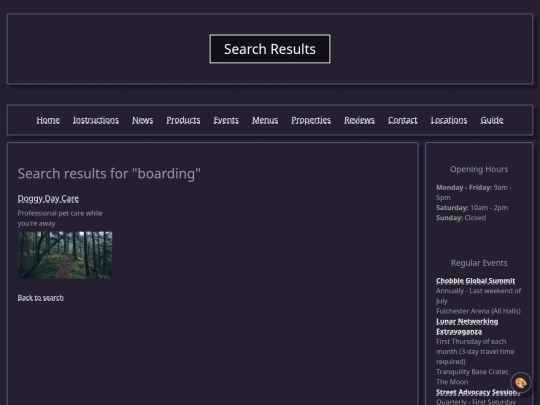
Task: Open the Events menu item
Action: point(226,120)
